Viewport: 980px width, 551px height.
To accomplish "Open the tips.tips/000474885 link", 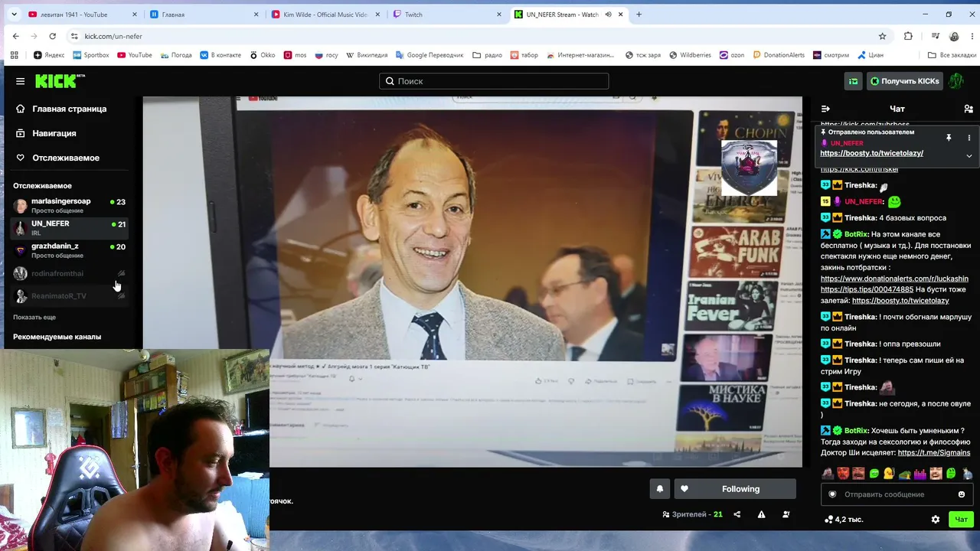I will click(x=867, y=289).
